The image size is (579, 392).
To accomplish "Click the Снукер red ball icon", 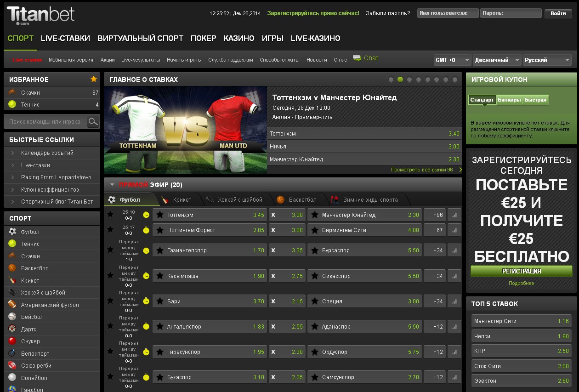I will 12,341.
